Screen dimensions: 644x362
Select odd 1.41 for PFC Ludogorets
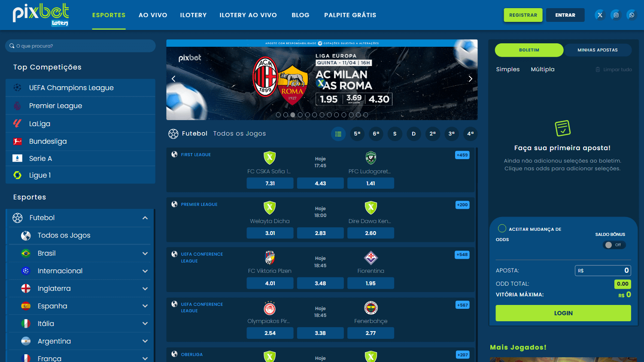(371, 183)
